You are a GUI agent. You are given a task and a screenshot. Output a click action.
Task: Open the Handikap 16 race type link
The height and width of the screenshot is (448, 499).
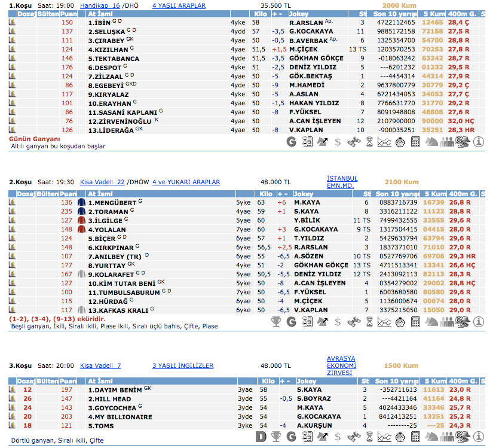point(100,5)
